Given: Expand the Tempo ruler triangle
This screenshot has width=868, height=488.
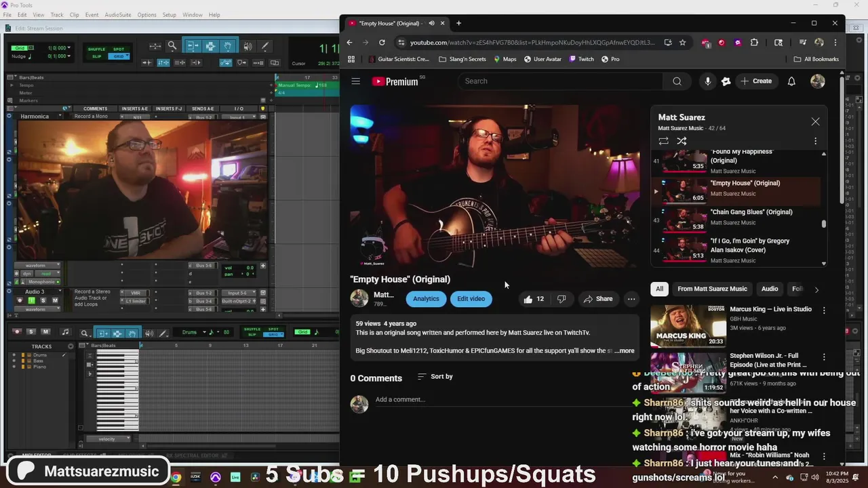Looking at the screenshot, I should (12, 85).
